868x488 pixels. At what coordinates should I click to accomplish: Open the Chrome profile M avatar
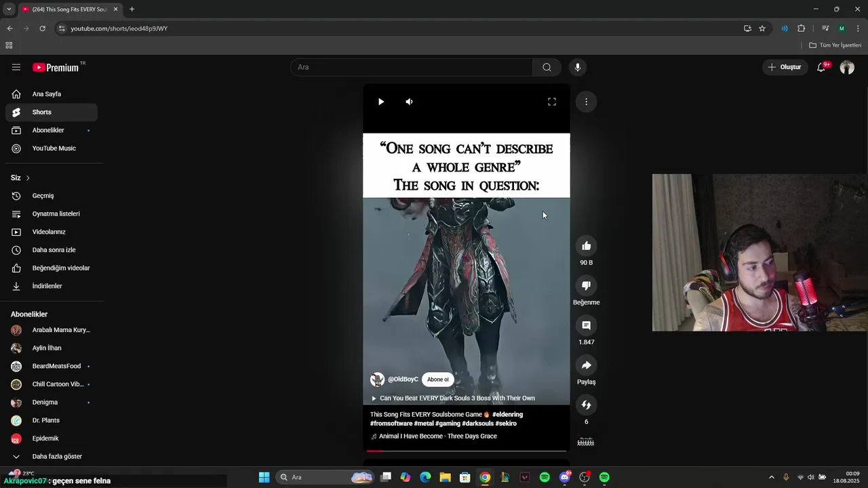(x=842, y=28)
